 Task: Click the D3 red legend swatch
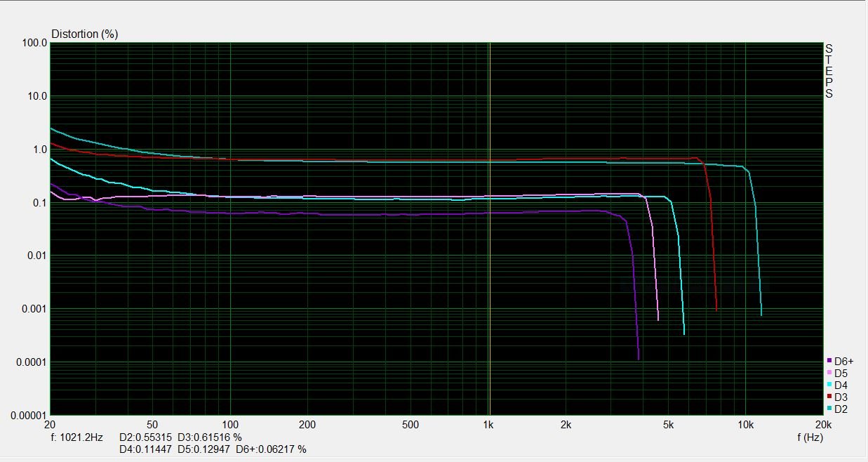click(x=829, y=397)
